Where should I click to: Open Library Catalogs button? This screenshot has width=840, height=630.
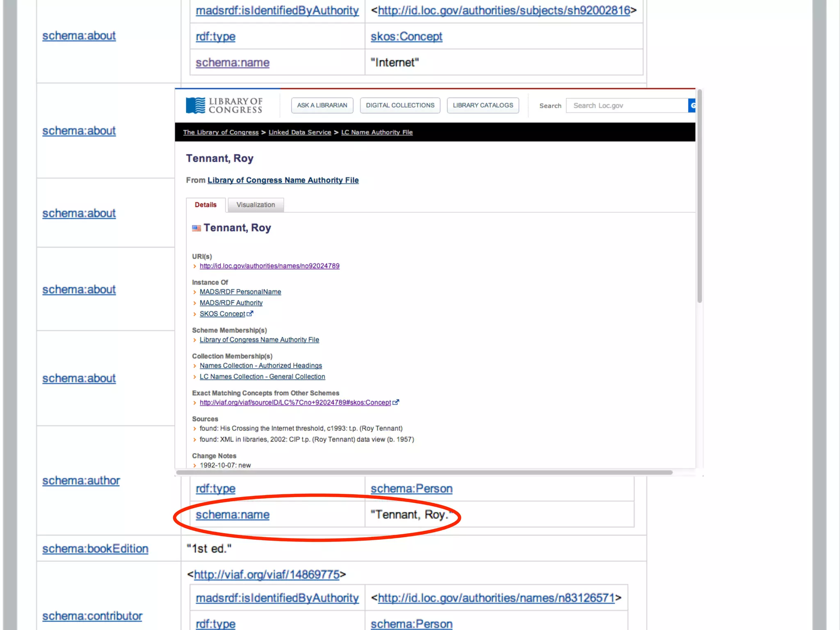[x=483, y=105]
